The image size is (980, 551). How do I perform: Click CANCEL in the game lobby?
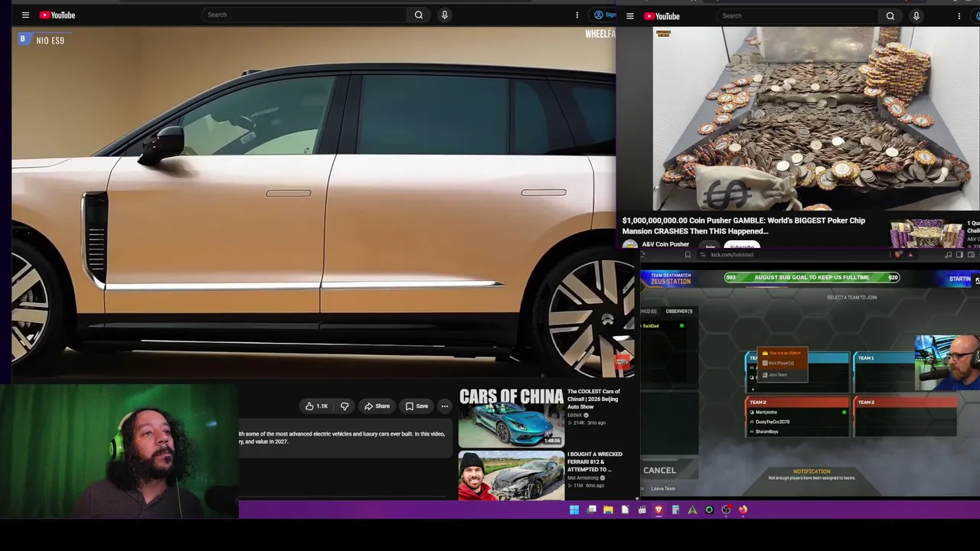pos(659,471)
